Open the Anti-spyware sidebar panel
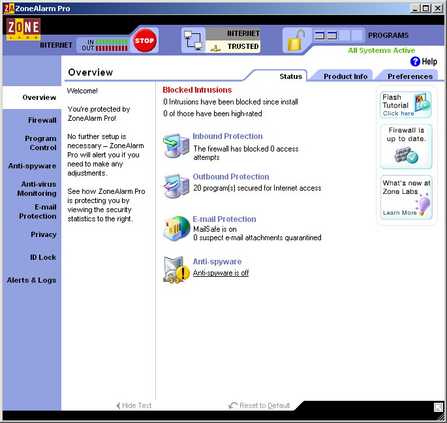This screenshot has height=423, width=447. pyautogui.click(x=32, y=166)
